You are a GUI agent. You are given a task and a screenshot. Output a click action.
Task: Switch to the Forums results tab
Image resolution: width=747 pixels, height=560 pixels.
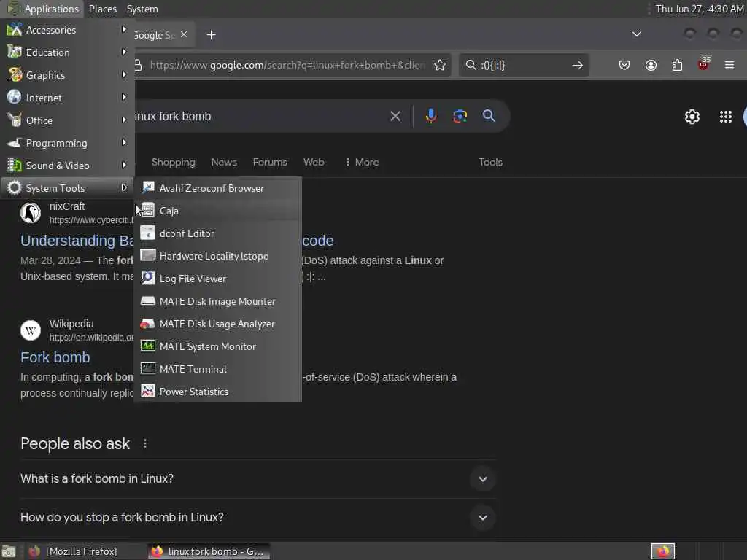(x=270, y=163)
